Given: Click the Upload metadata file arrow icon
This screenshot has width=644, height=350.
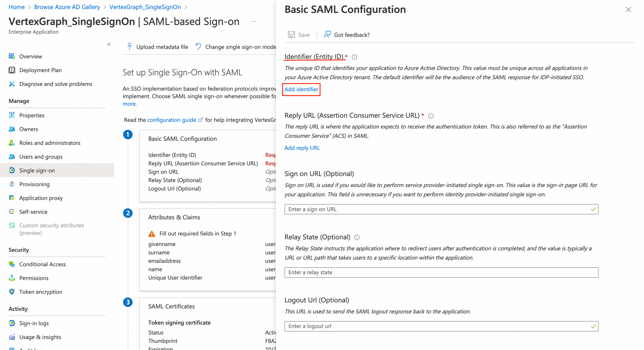Looking at the screenshot, I should coord(129,47).
